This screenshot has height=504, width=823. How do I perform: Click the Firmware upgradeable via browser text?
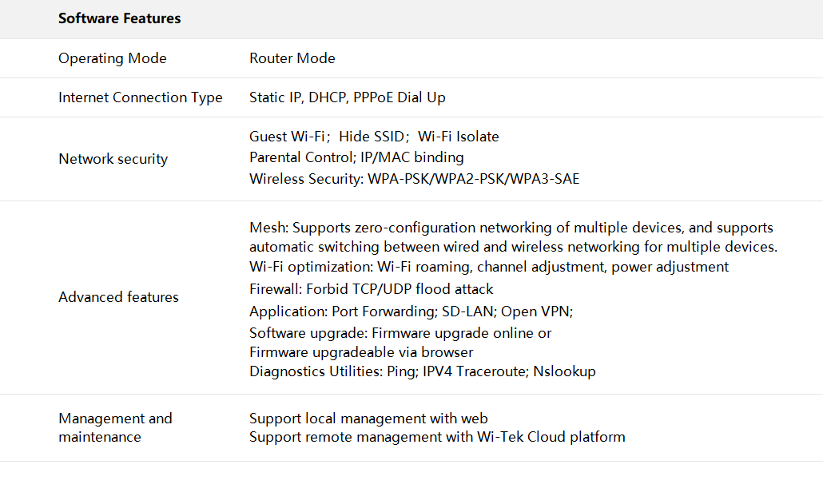click(x=361, y=352)
